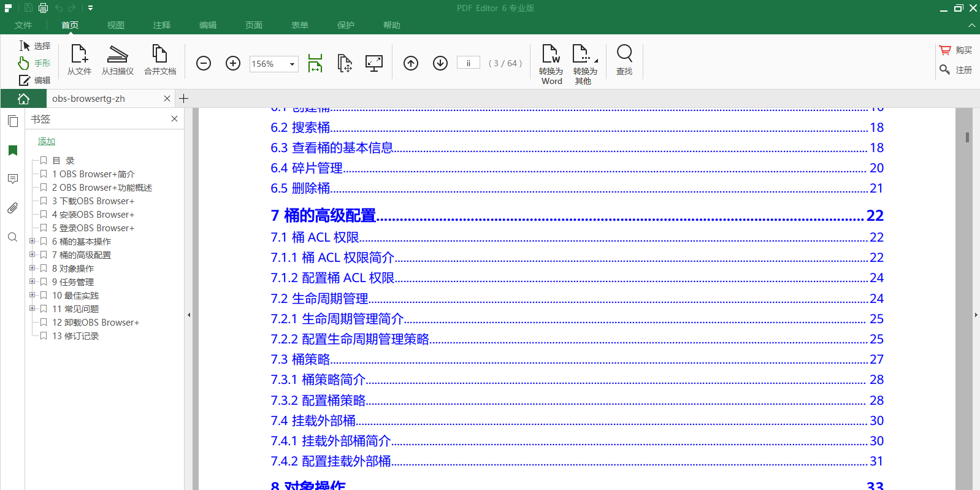Fit the page to window width

coord(315,63)
